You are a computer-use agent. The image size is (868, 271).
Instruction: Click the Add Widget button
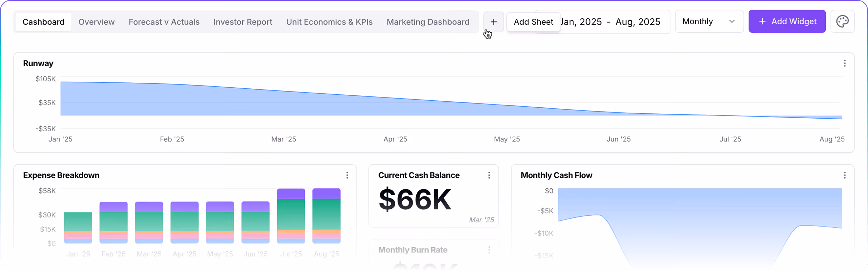787,21
